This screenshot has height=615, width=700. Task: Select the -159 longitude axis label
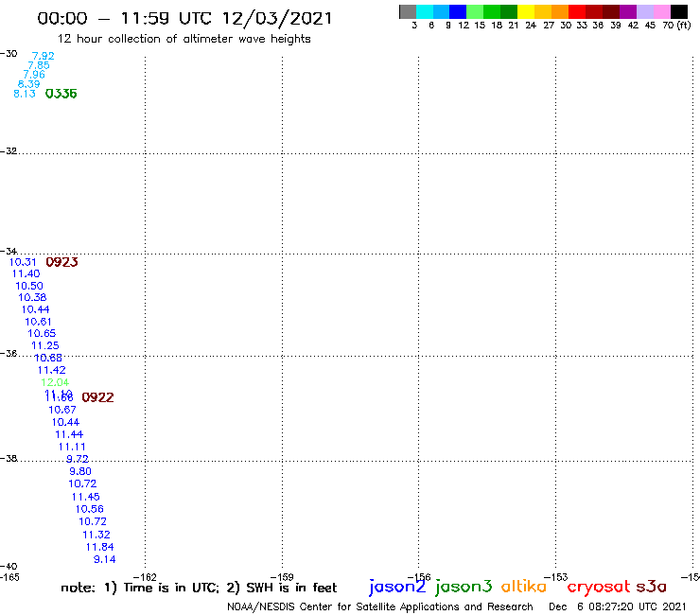[282, 577]
